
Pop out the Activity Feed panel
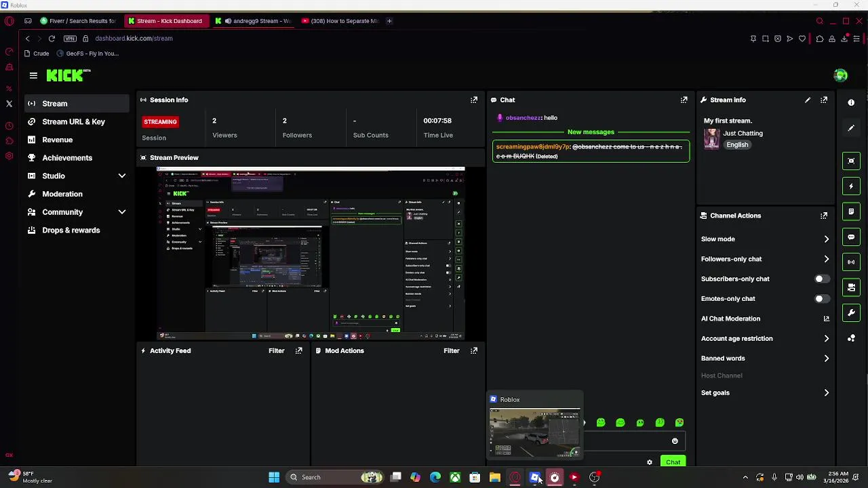[299, 350]
